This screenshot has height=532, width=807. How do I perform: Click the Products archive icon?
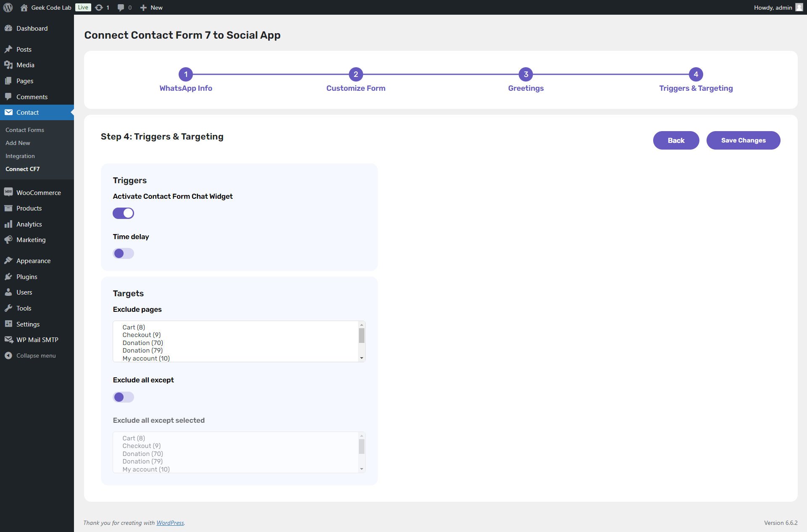point(8,208)
